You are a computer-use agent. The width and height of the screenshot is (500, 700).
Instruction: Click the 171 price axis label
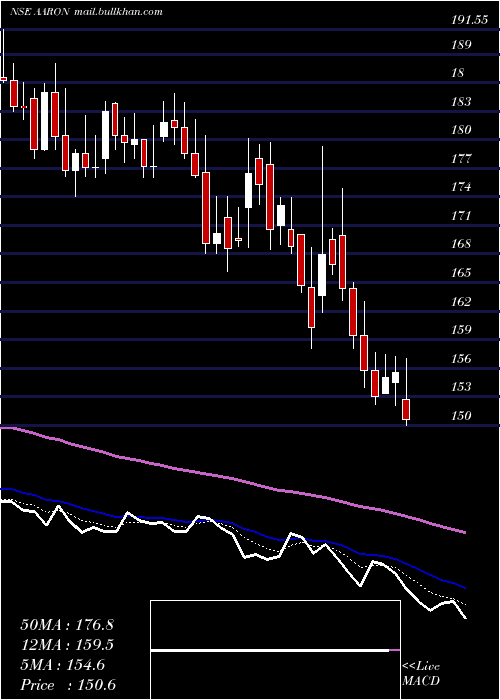point(461,216)
